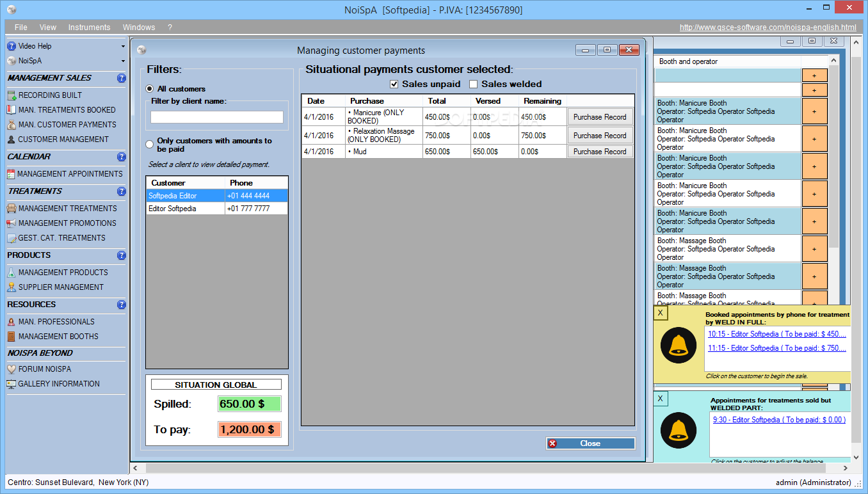Click Forum NoiSpA heart icon

(x=12, y=369)
